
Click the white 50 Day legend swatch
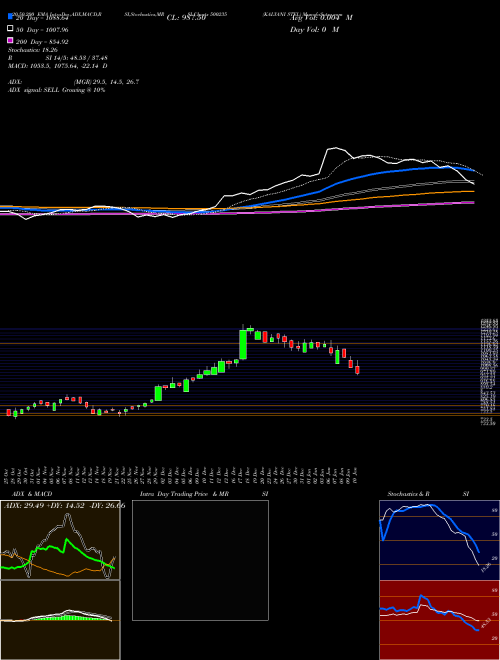(x=10, y=29)
